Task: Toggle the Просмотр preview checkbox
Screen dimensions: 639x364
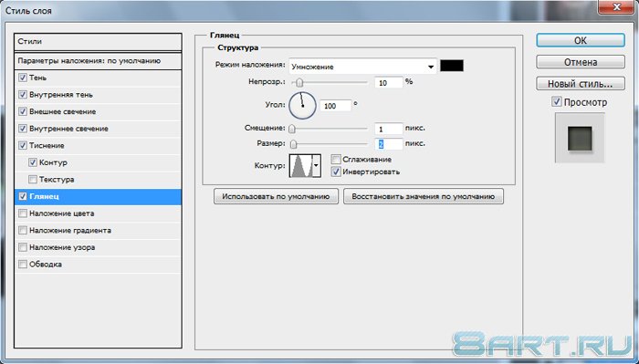Action: click(557, 102)
